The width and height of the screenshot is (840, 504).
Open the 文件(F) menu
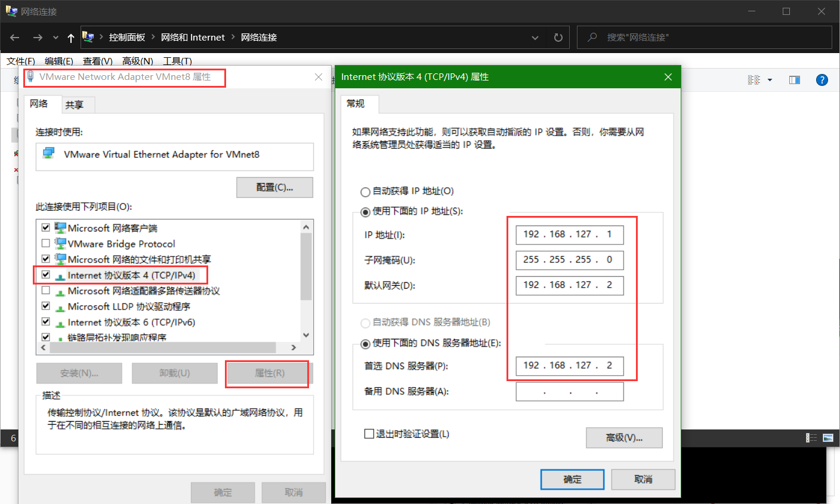pos(21,61)
